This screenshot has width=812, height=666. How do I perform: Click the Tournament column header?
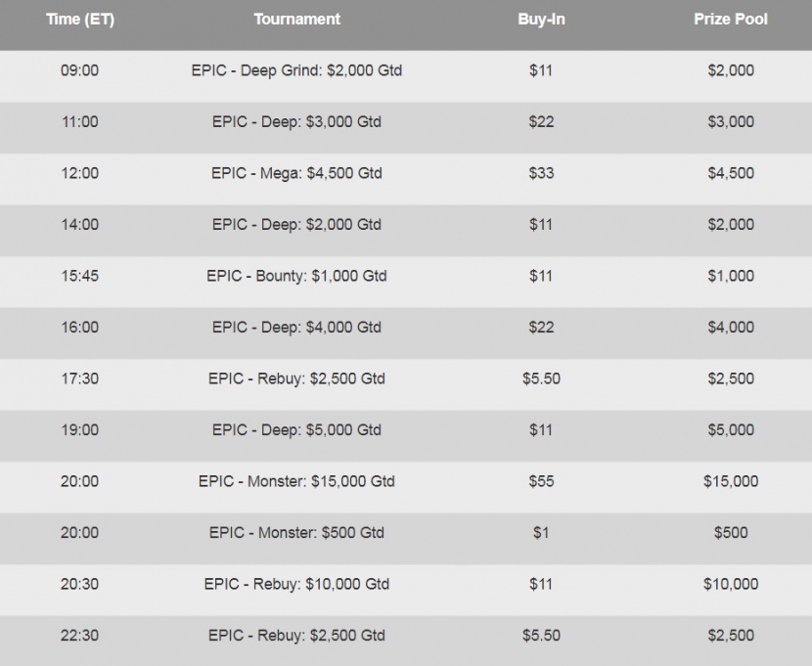296,20
